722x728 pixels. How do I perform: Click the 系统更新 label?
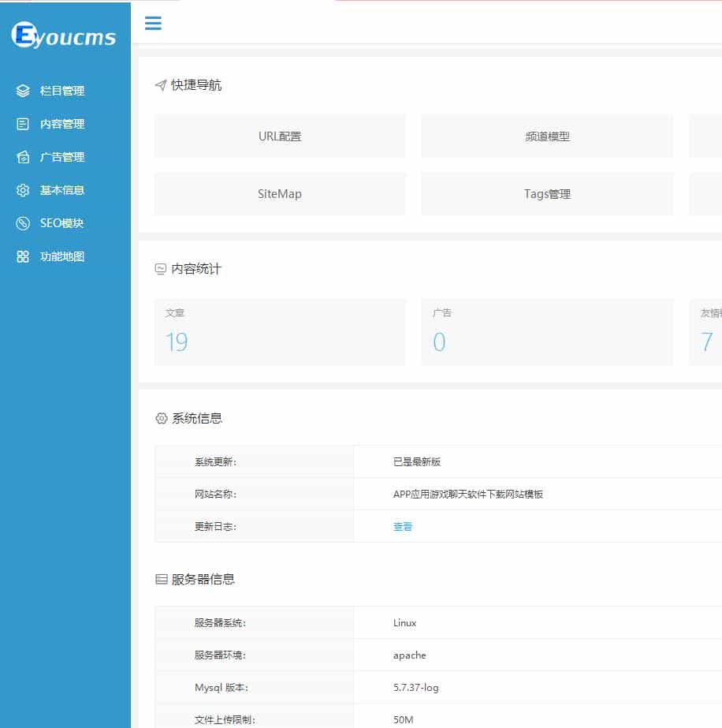pos(215,461)
